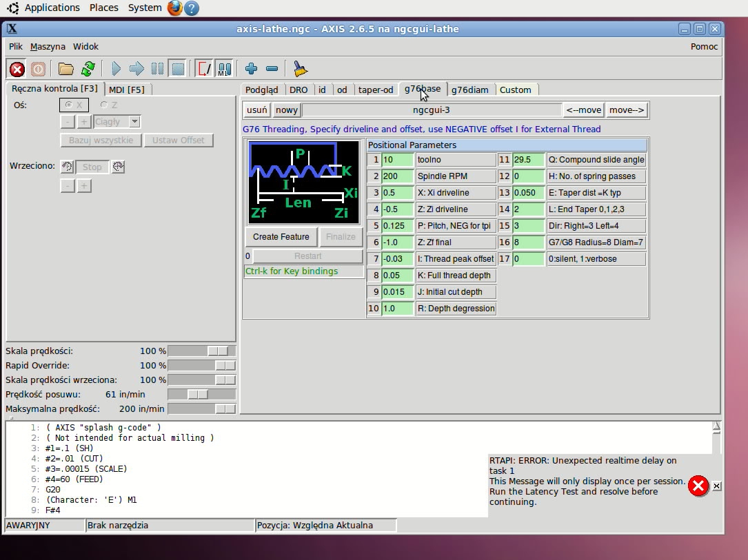Open the Applications menu
Image resolution: width=748 pixels, height=560 pixels.
coord(52,8)
